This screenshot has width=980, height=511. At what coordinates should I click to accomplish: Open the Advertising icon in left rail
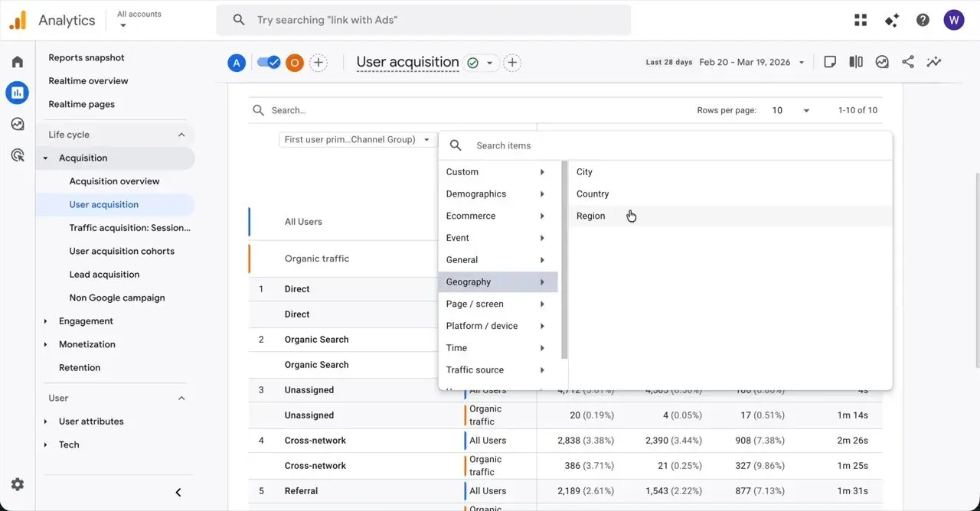pyautogui.click(x=17, y=155)
